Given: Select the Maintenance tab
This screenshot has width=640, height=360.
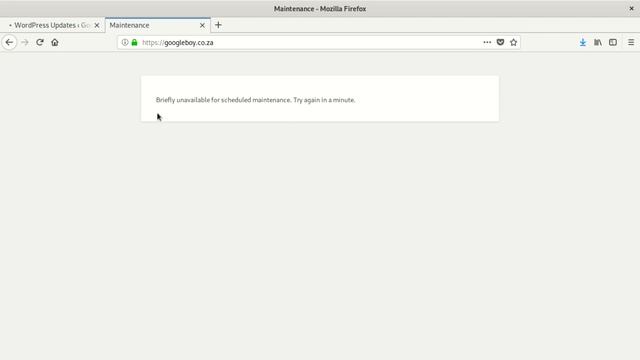Looking at the screenshot, I should (x=158, y=25).
